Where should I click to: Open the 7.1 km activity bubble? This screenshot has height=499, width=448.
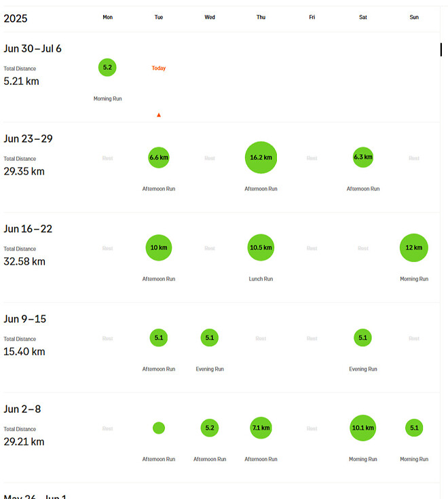pos(261,428)
